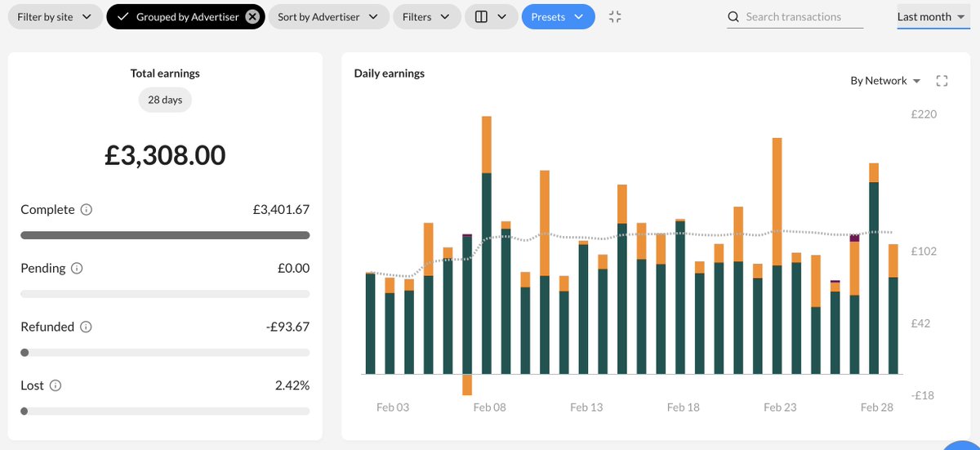This screenshot has height=450, width=980.
Task: Open the Filter by site dropdown
Action: [x=55, y=16]
